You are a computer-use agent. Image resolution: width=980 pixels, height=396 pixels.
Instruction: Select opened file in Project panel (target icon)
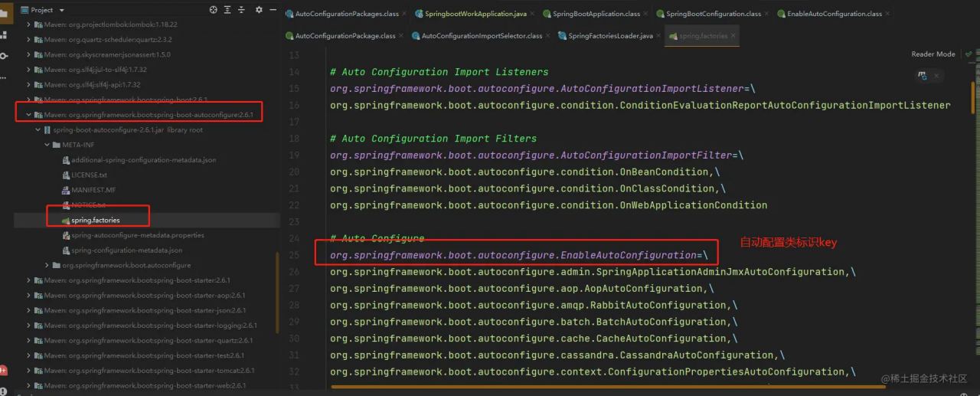[x=213, y=10]
